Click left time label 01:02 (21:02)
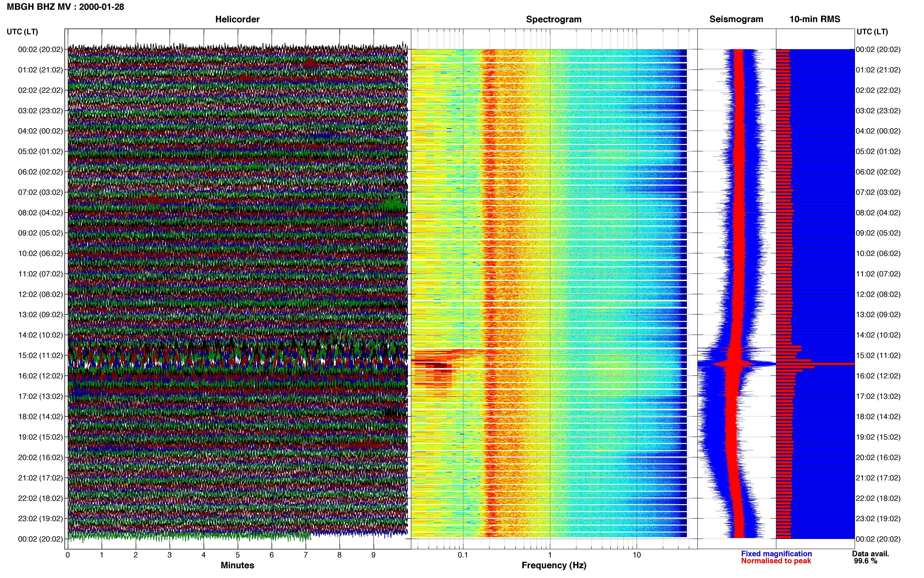The height and width of the screenshot is (578, 924). pos(41,70)
